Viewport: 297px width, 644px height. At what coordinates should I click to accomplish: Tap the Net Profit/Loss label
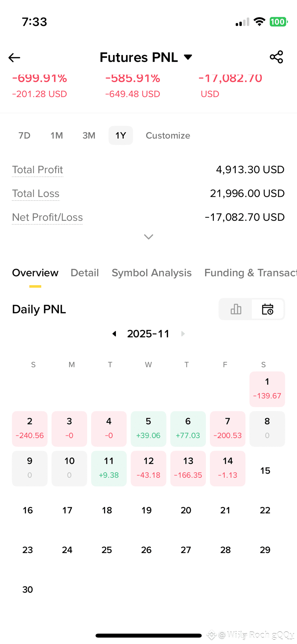coord(47,217)
